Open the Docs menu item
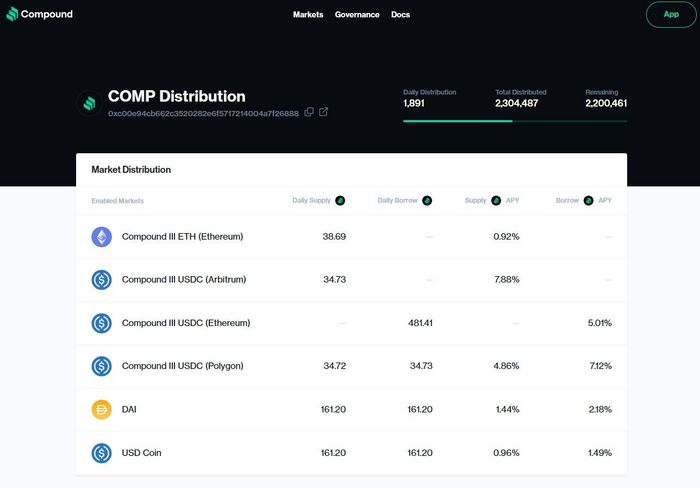Viewport: 700px width, 488px height. tap(400, 14)
